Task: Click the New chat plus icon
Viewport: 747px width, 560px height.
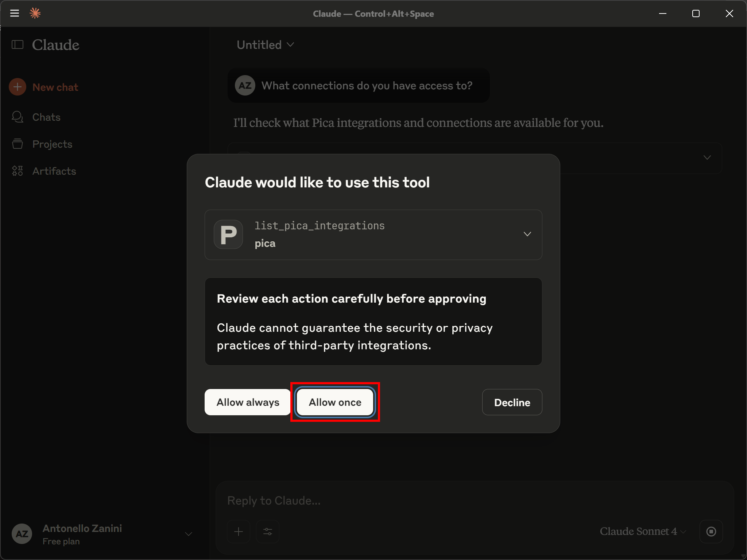Action: coord(18,87)
